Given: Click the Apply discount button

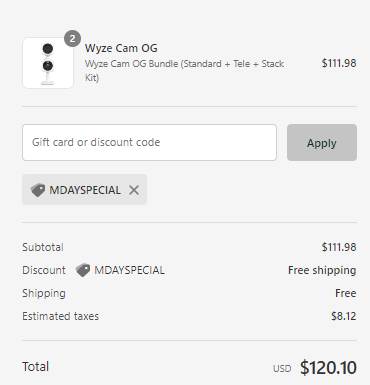Looking at the screenshot, I should pyautogui.click(x=322, y=143).
